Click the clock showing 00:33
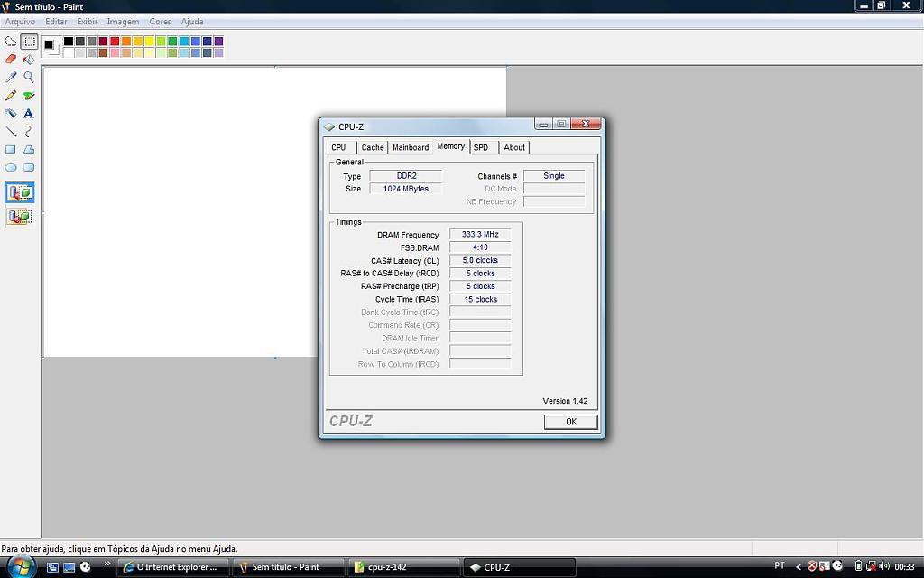Image resolution: width=924 pixels, height=578 pixels. point(904,567)
